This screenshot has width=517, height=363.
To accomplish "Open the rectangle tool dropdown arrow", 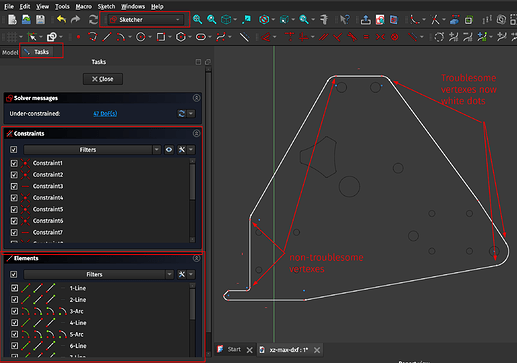I will [169, 37].
